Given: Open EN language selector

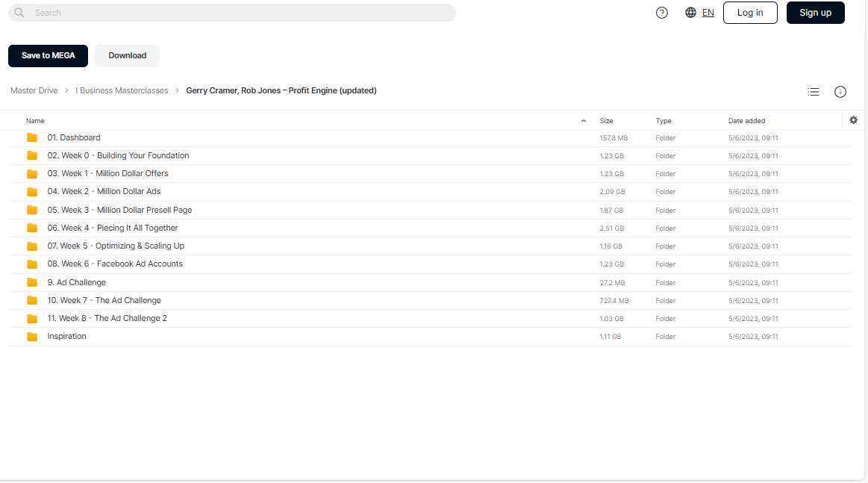Looking at the screenshot, I should point(708,13).
